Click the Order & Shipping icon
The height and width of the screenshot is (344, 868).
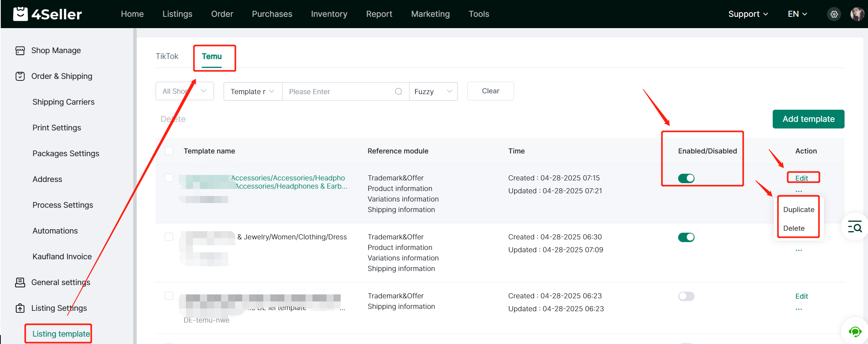point(20,76)
